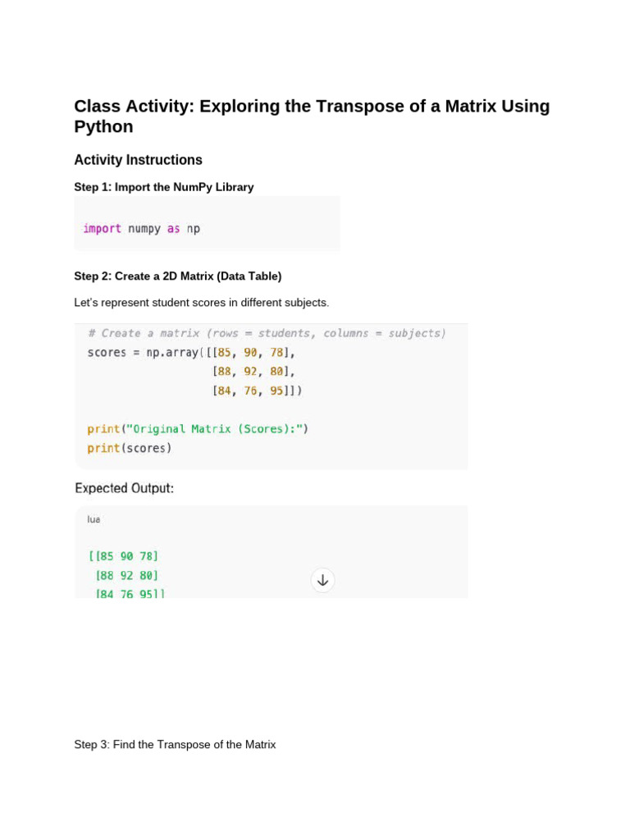Image resolution: width=630 pixels, height=840 pixels.
Task: Click the word Python in the title
Action: 103,127
